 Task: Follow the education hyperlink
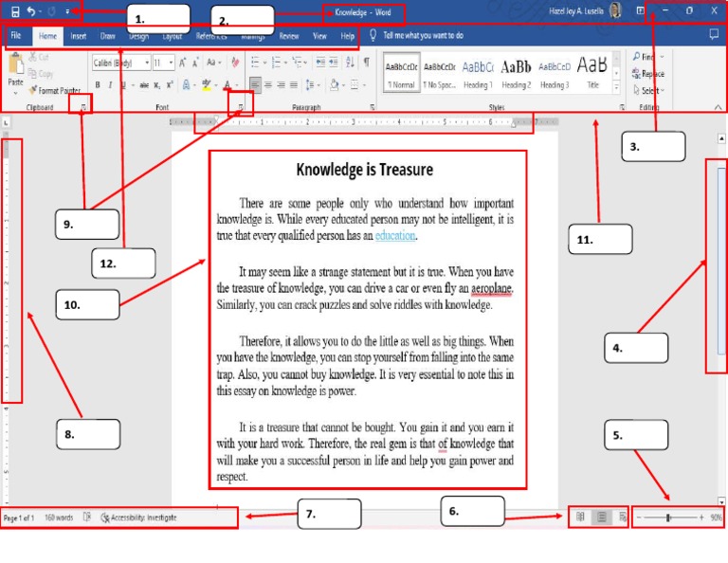click(395, 235)
